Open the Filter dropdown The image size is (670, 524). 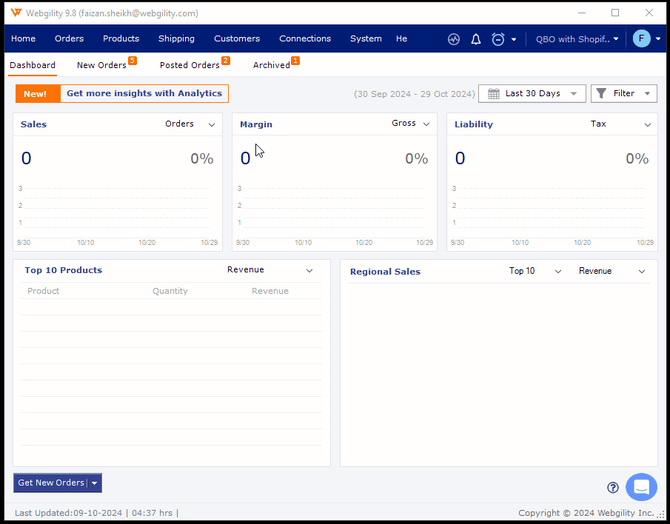coord(624,93)
